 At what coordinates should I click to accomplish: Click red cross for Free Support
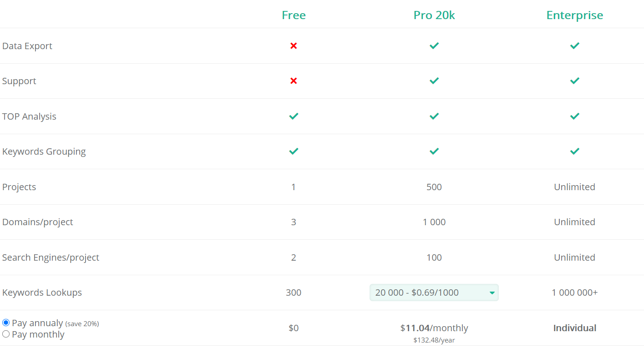pyautogui.click(x=294, y=81)
